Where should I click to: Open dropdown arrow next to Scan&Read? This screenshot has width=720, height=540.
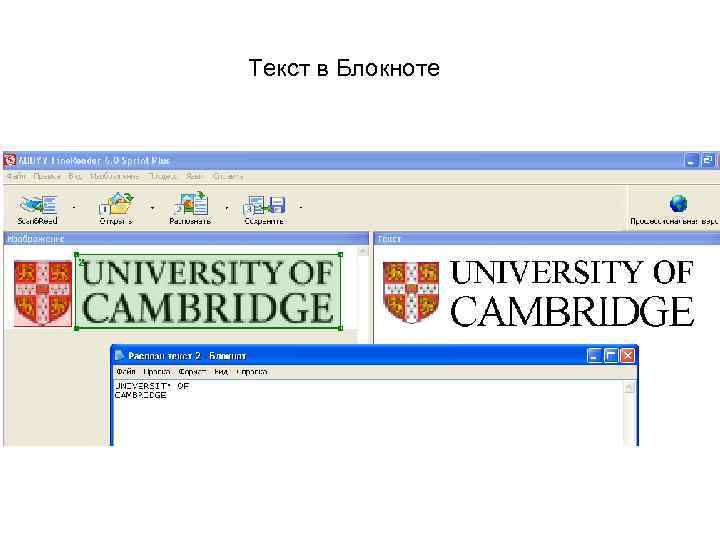pos(74,208)
